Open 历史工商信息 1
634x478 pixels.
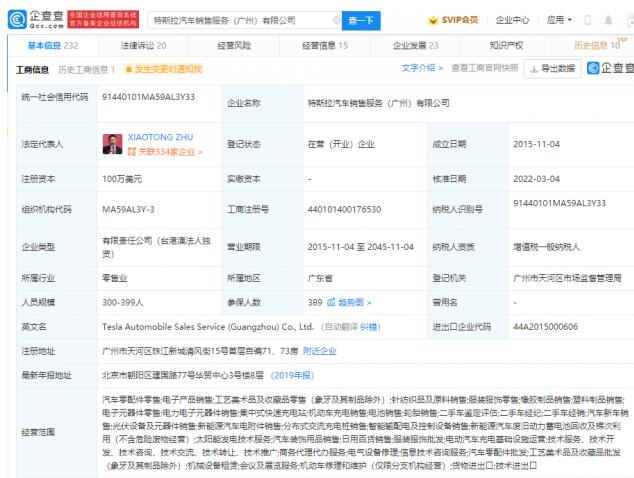point(87,70)
